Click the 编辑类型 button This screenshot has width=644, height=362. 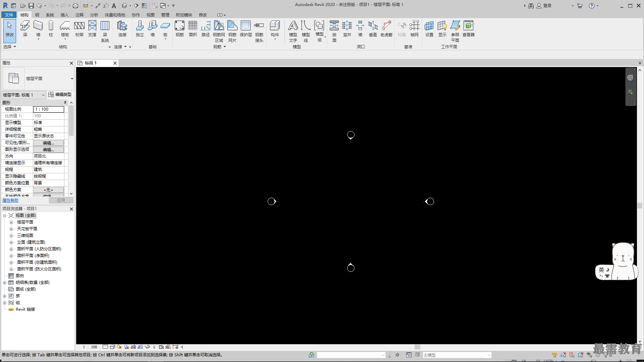point(60,95)
